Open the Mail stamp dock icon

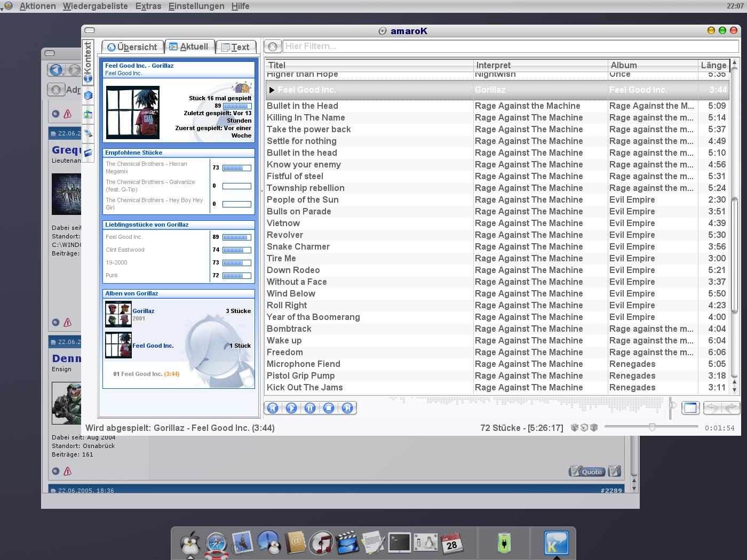[x=242, y=543]
